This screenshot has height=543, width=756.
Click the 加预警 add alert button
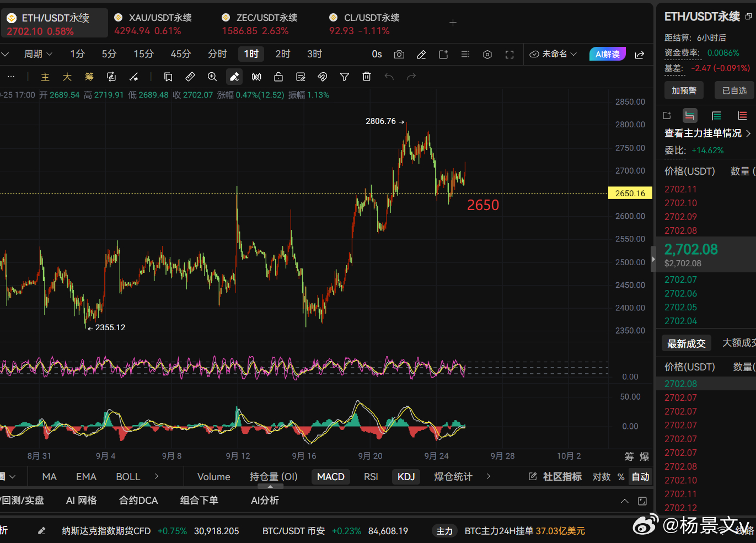[x=684, y=90]
